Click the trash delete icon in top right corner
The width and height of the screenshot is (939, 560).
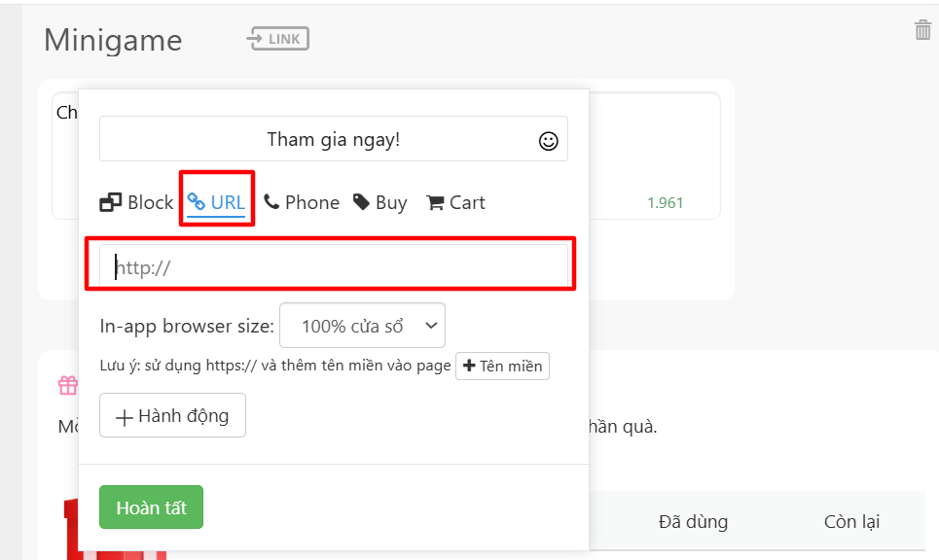click(x=922, y=29)
